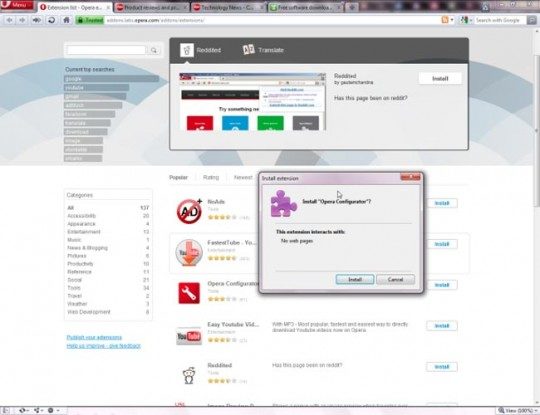Click the Reddited screenshot thumbnail
This screenshot has height=415, width=540.
252,102
